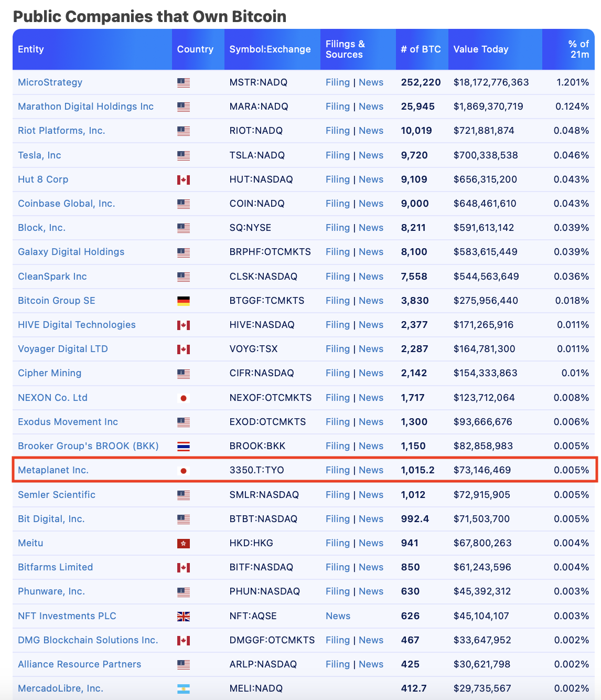Click the Argentina flag next to MercadoLibre
Screen dimensions: 601x700
183,689
